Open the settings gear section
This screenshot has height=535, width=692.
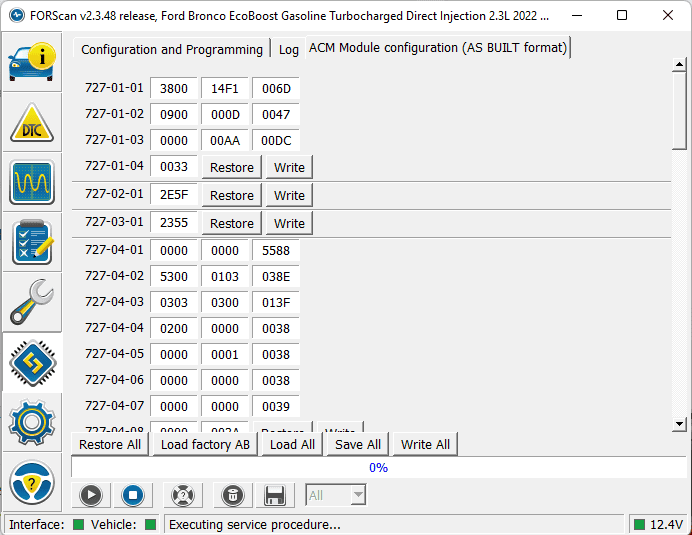32,422
